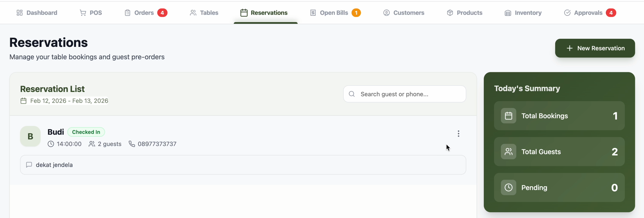Click the Total Guests people icon
The height and width of the screenshot is (218, 644).
[x=508, y=152]
